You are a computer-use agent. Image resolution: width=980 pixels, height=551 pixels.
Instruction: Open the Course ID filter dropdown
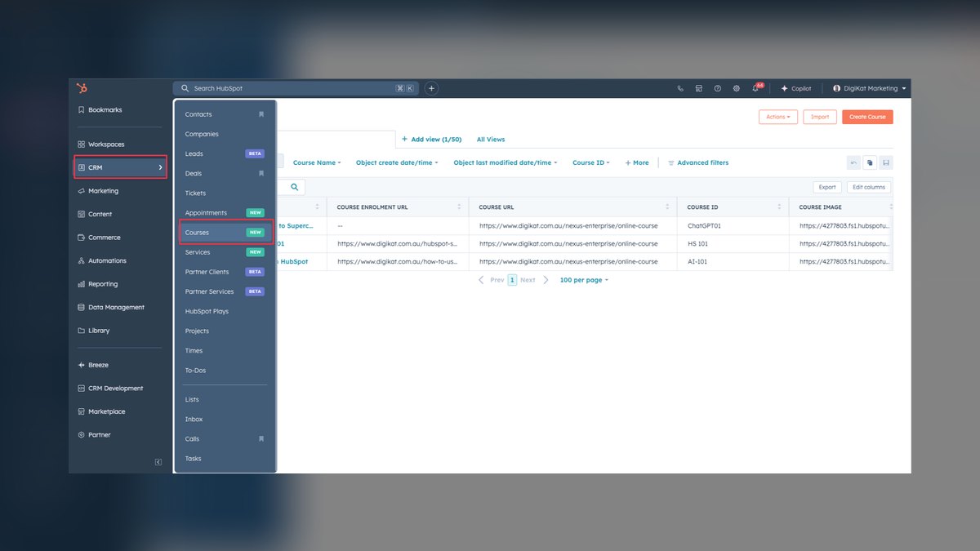(x=591, y=162)
